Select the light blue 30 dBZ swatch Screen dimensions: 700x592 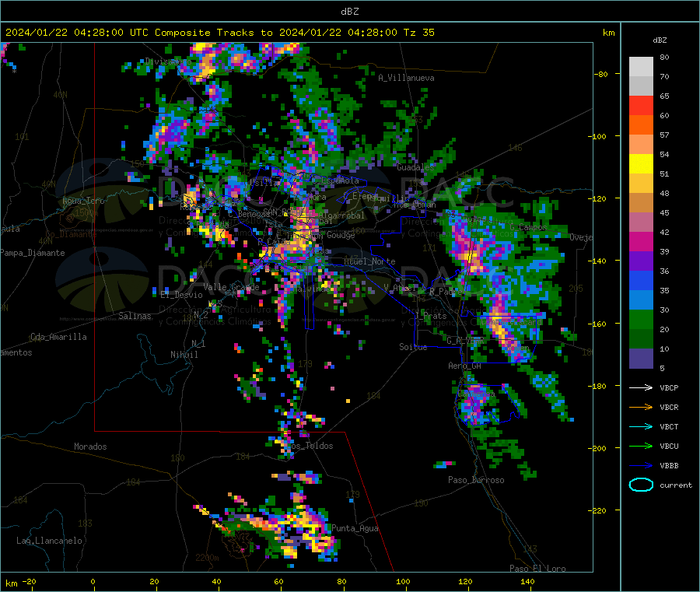(x=641, y=300)
